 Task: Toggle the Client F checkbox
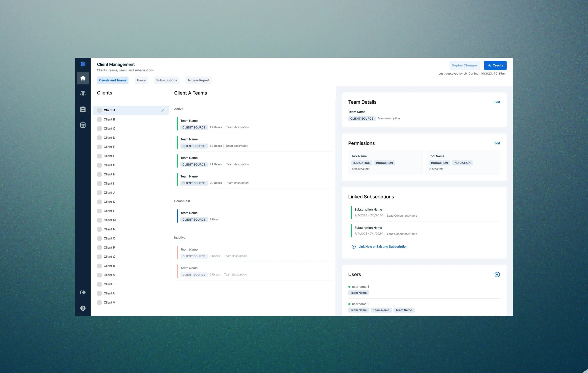pos(99,156)
